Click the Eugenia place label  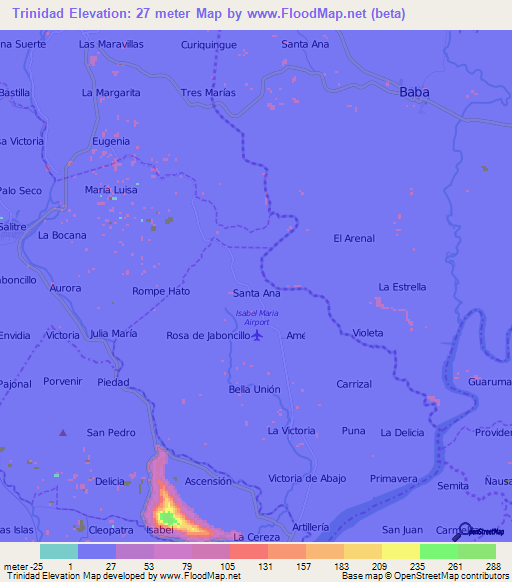[x=111, y=141]
